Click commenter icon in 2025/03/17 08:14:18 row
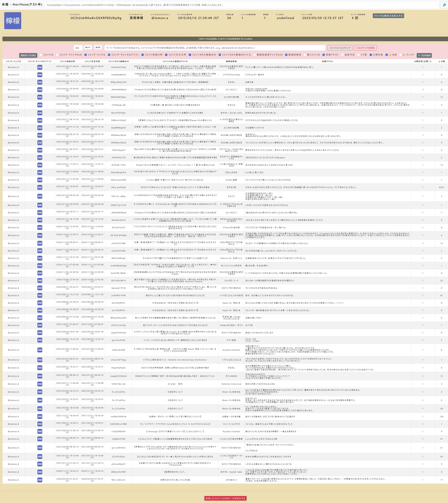Viewport: 448px width, 503px height. coord(40,120)
